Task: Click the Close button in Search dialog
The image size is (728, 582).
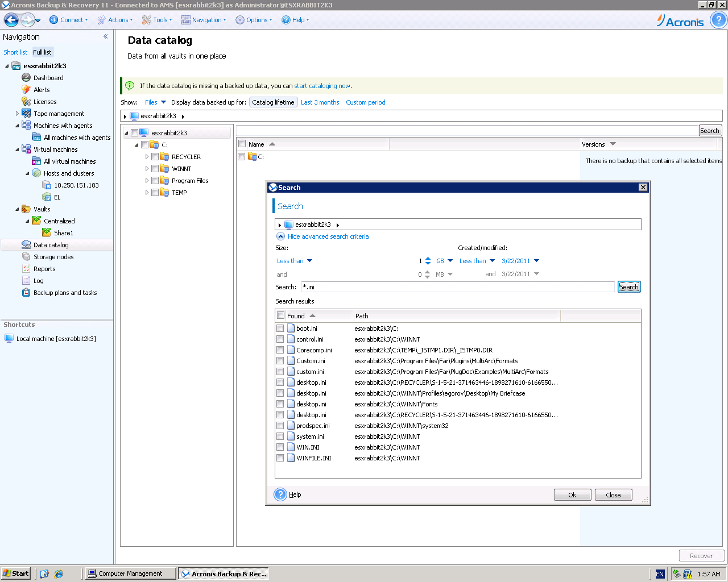Action: pos(613,495)
